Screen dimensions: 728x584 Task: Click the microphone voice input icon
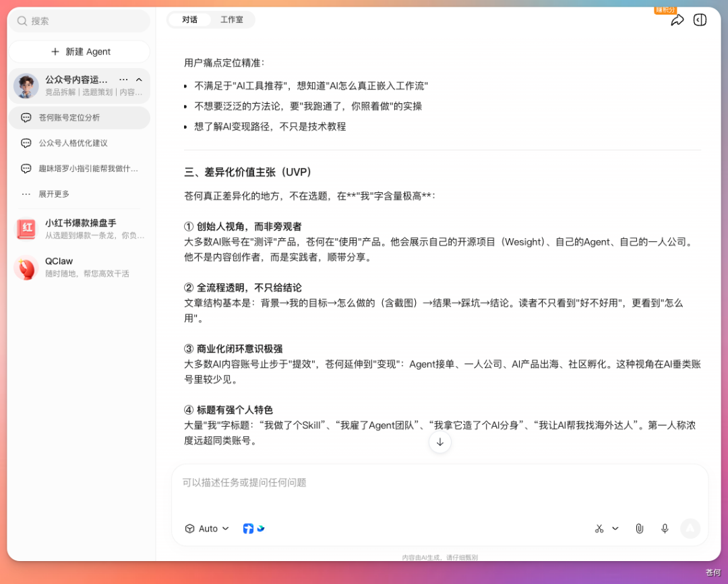pos(665,529)
